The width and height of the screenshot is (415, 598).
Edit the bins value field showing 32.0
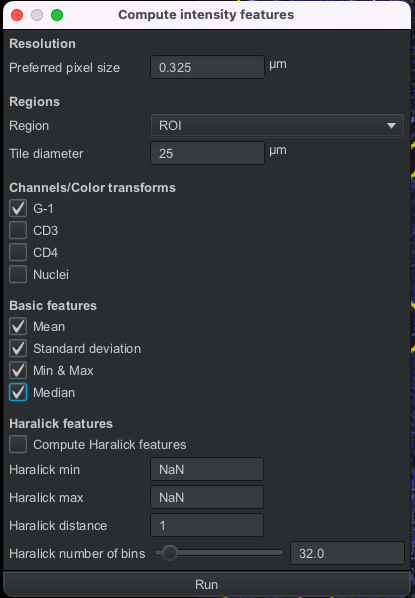347,553
